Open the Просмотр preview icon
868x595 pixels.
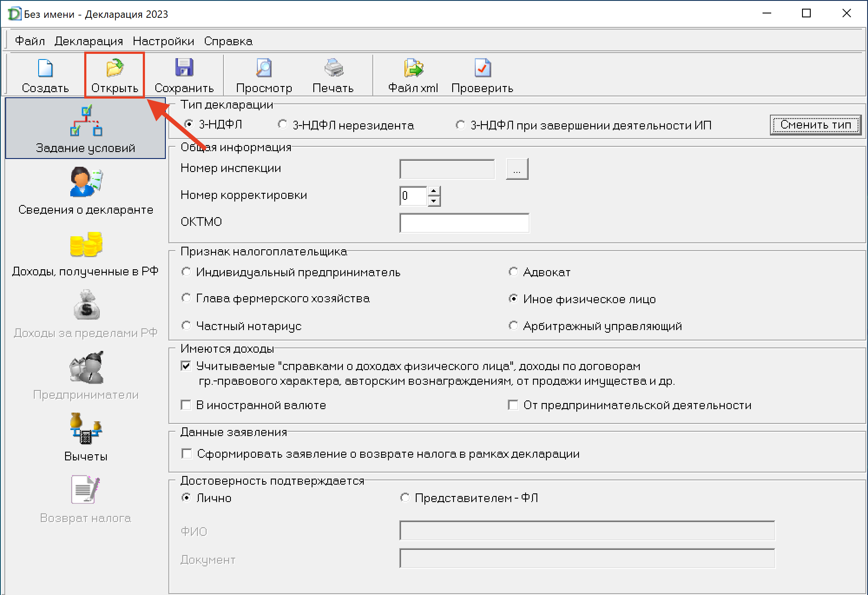pyautogui.click(x=263, y=69)
